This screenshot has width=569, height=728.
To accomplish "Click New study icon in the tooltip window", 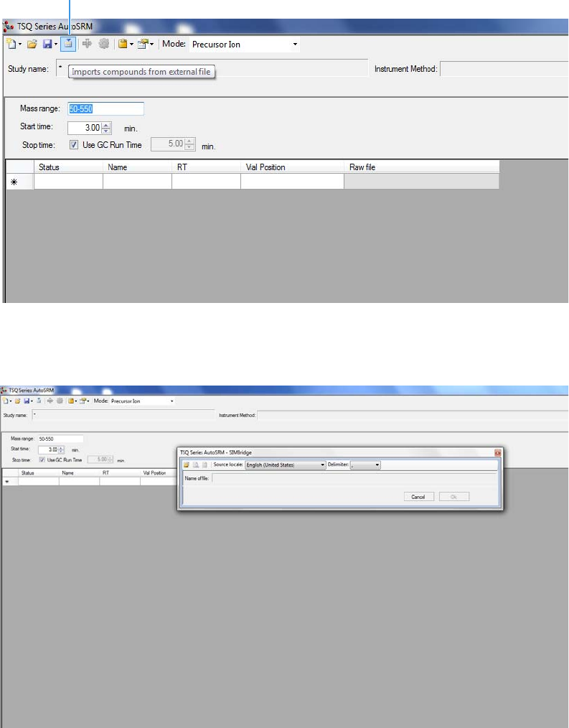I will coord(11,44).
